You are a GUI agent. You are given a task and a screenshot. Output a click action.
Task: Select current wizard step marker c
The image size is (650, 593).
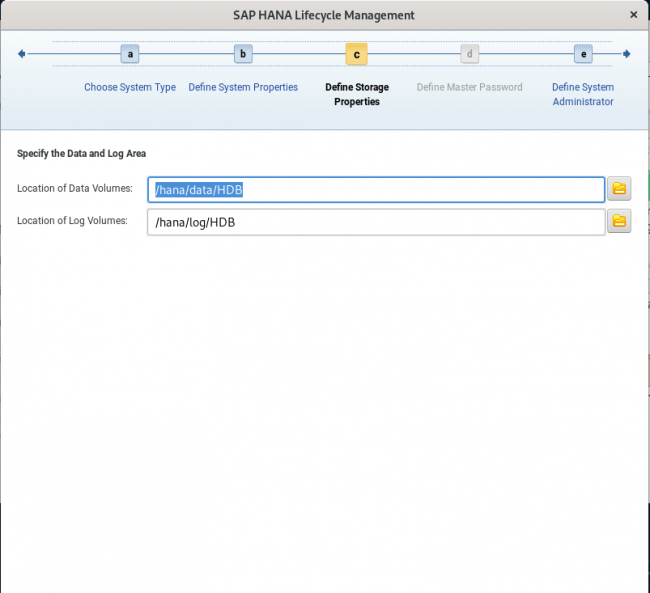pyautogui.click(x=357, y=54)
